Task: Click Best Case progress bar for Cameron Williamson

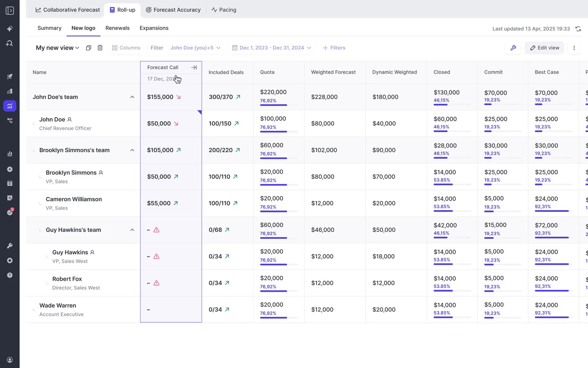Action: (554, 211)
